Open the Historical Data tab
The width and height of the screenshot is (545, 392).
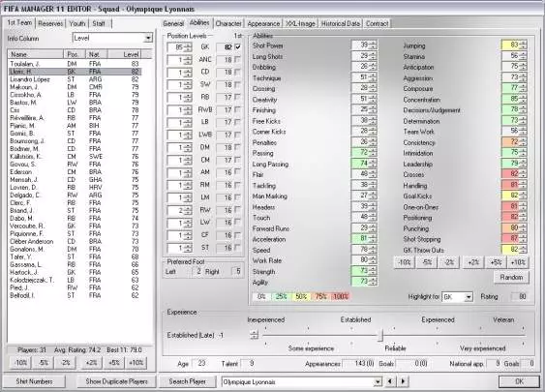(341, 23)
